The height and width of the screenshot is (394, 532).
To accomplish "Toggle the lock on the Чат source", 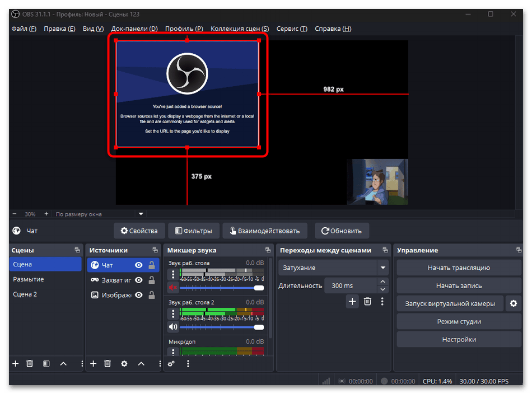I will tap(152, 265).
